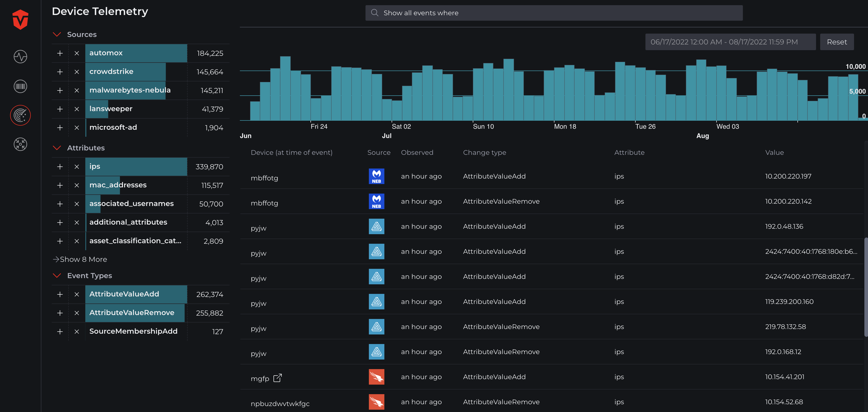Exclude additional_attributes with x icon

click(77, 222)
